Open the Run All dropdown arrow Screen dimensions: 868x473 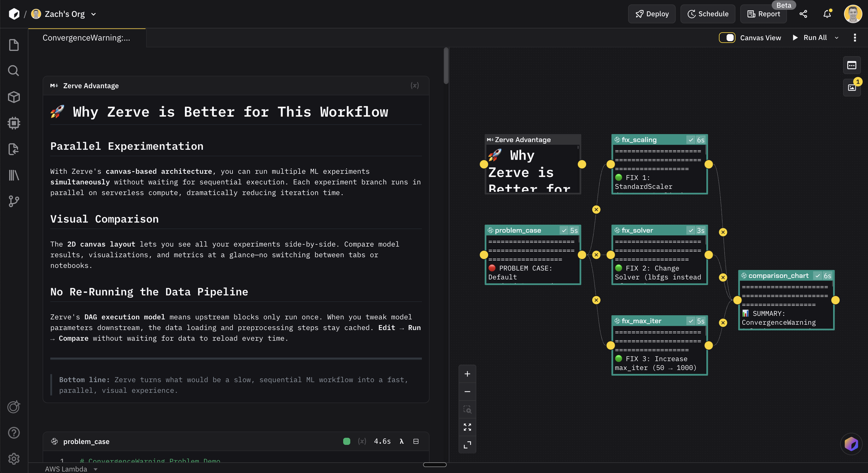[836, 38]
